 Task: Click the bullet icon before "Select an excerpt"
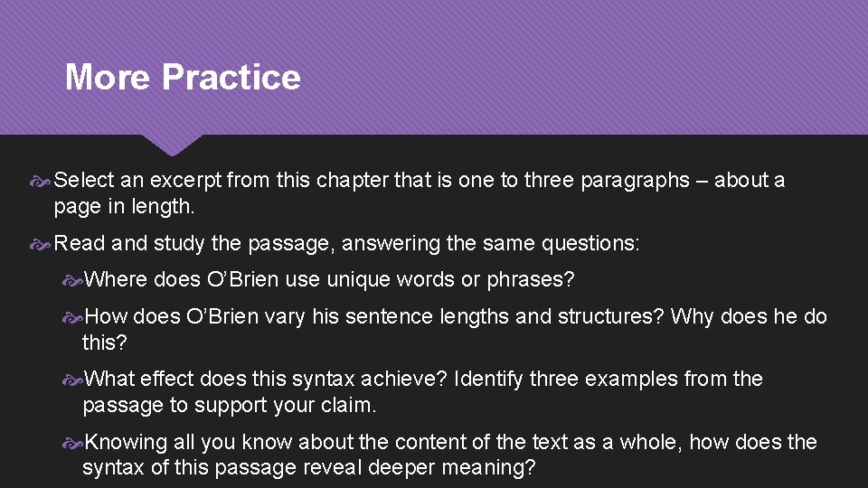pyautogui.click(x=45, y=181)
